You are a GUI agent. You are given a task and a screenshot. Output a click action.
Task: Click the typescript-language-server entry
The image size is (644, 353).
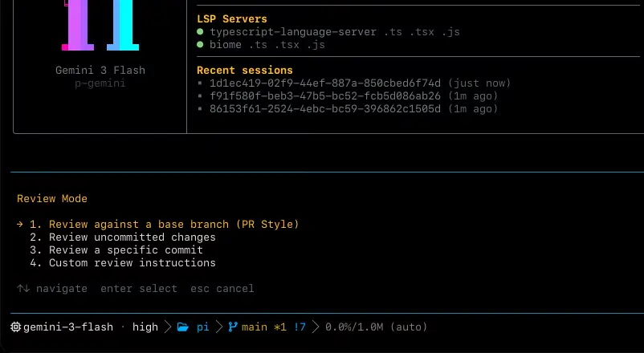tap(328, 32)
